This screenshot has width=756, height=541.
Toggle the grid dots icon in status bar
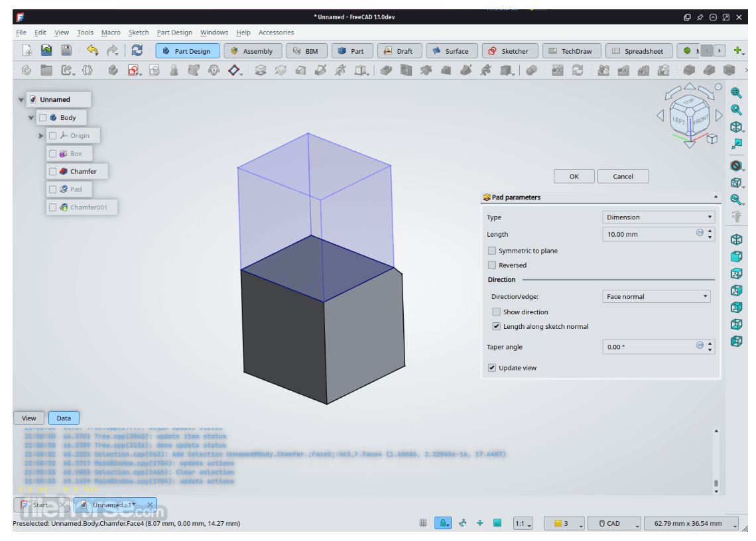click(423, 523)
